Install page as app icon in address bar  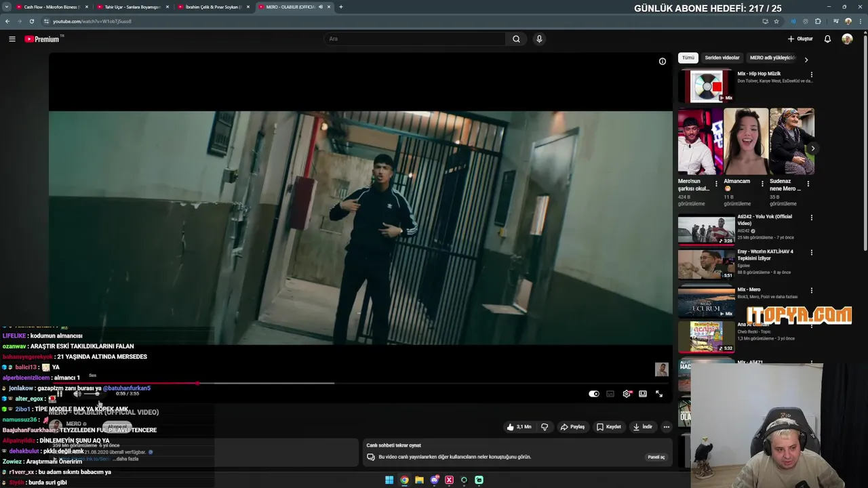point(765,21)
